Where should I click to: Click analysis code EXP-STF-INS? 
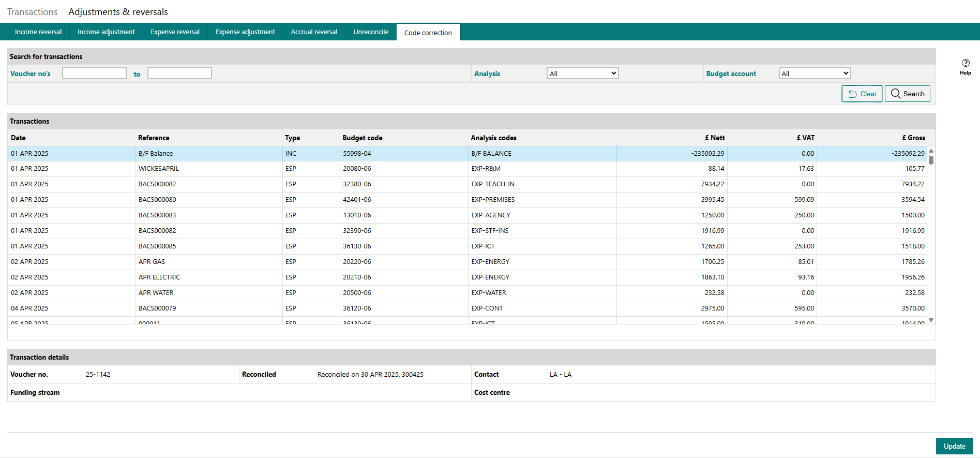click(490, 231)
